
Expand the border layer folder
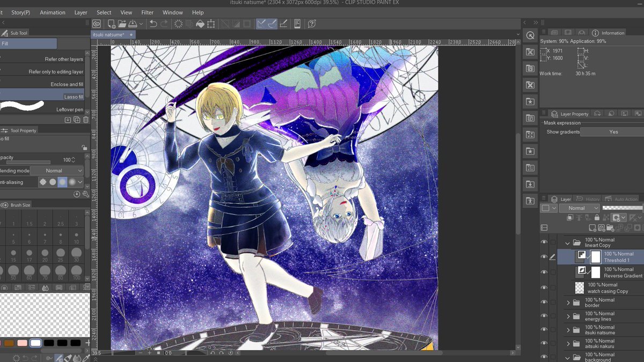(568, 302)
